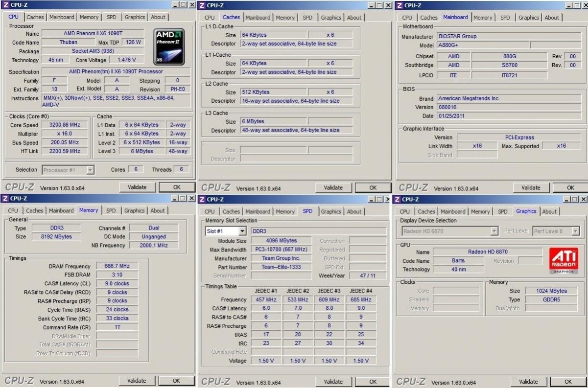Click the L2 Cache size 512 KBytes field
The height and width of the screenshot is (388, 588).
(274, 92)
